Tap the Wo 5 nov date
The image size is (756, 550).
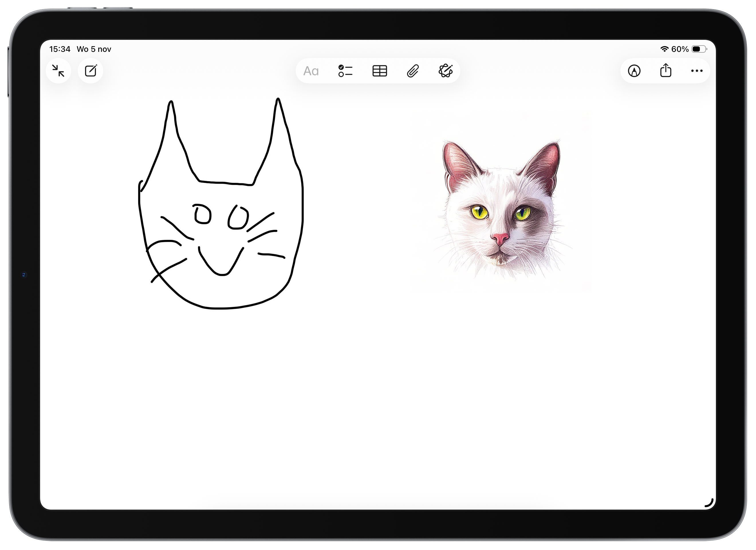pyautogui.click(x=94, y=49)
